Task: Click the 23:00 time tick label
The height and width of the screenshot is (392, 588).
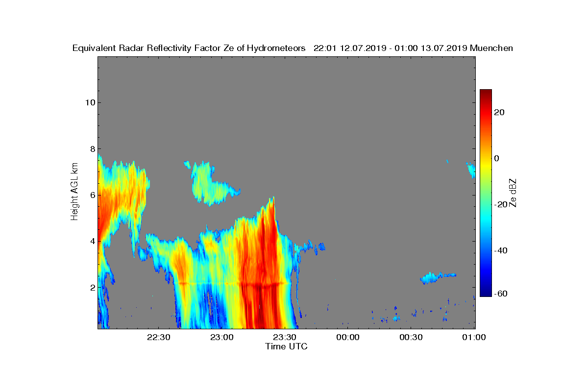Action: pos(222,337)
